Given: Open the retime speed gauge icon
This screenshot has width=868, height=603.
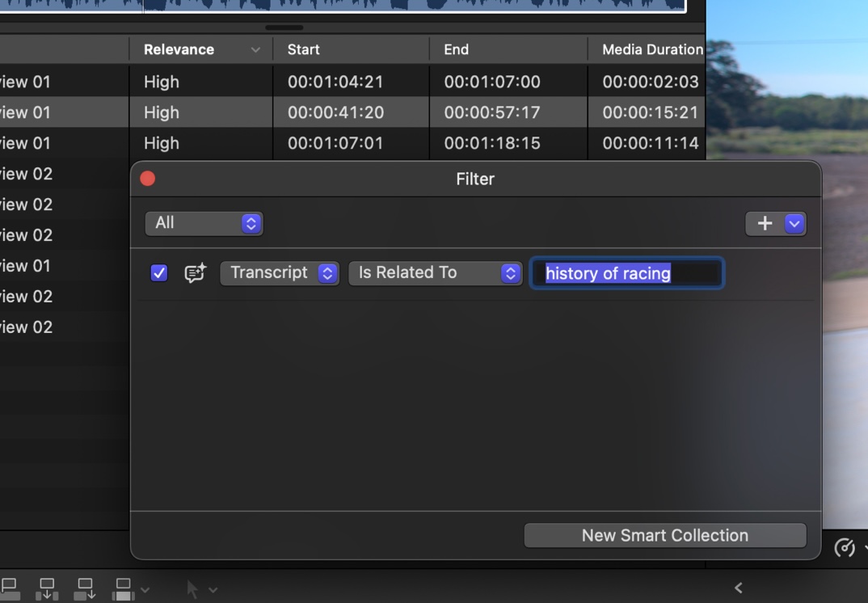Looking at the screenshot, I should coord(845,549).
